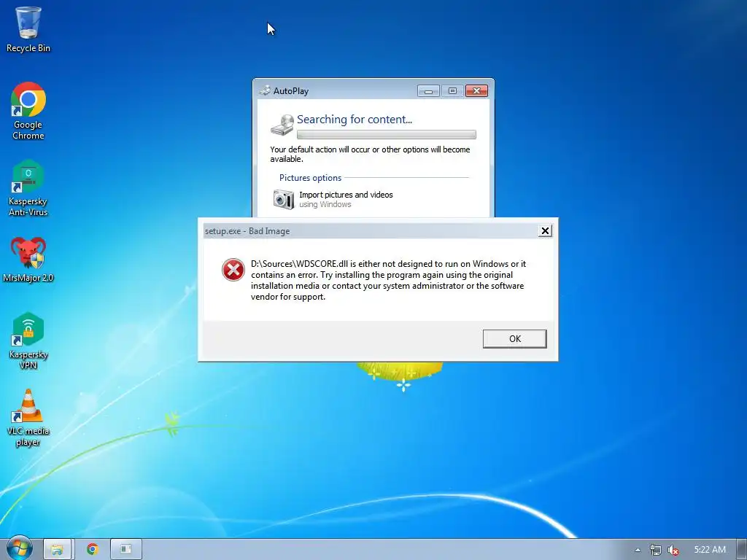Switch to the third taskbar window button

(x=125, y=549)
